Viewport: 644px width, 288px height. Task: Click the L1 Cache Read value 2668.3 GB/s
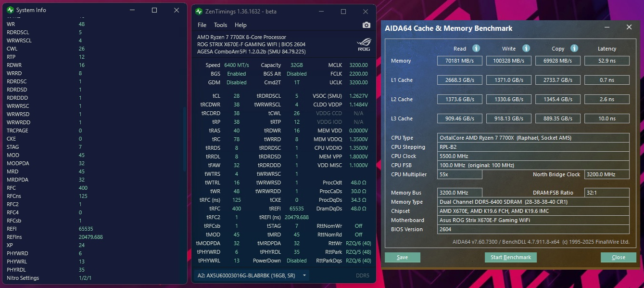tap(460, 80)
